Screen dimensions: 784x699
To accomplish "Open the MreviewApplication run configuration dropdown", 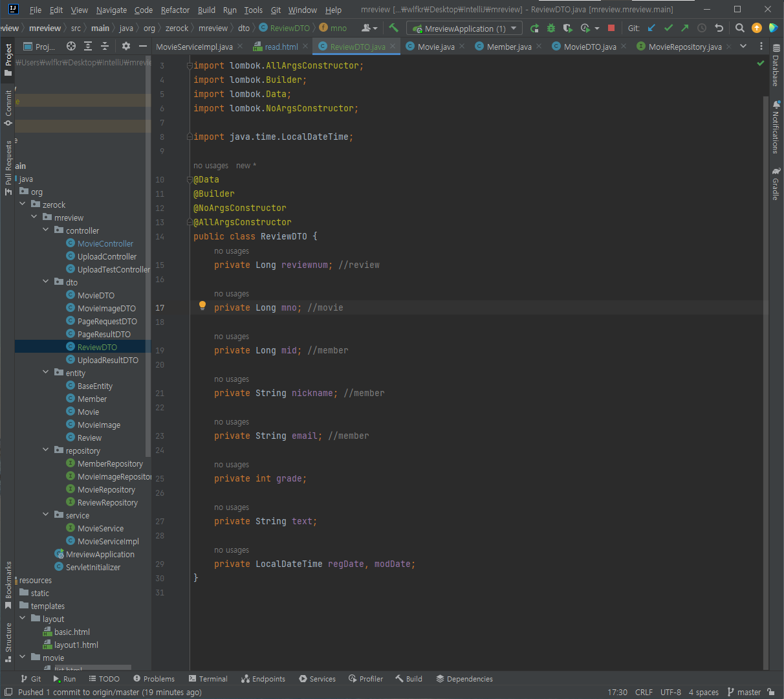I will pyautogui.click(x=464, y=28).
